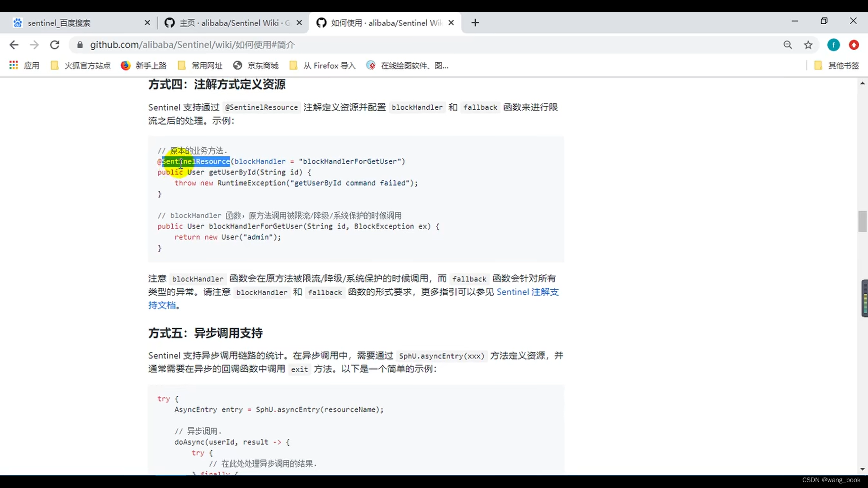868x488 pixels.
Task: Close the sentinel_百度搜索 tab
Action: tap(147, 23)
